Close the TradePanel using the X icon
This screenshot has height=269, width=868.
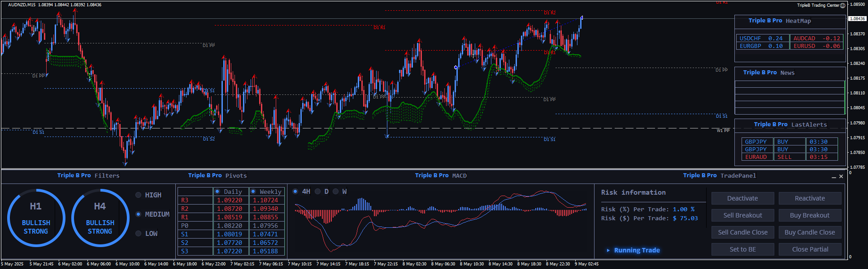pyautogui.click(x=841, y=176)
